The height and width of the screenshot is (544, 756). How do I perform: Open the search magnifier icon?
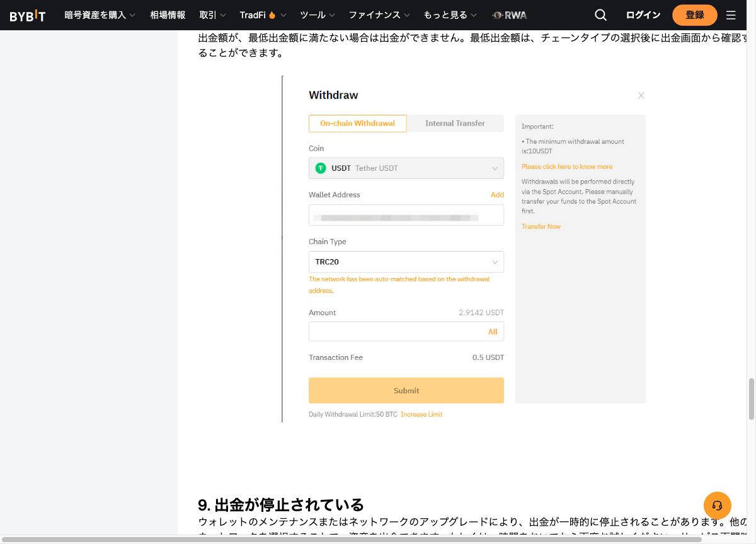point(601,15)
